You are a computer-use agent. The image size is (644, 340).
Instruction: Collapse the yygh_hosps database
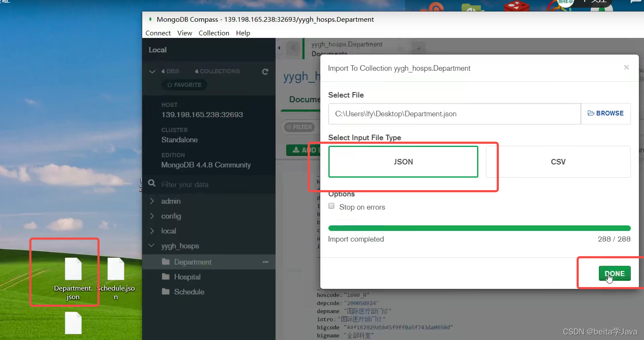[x=152, y=246]
